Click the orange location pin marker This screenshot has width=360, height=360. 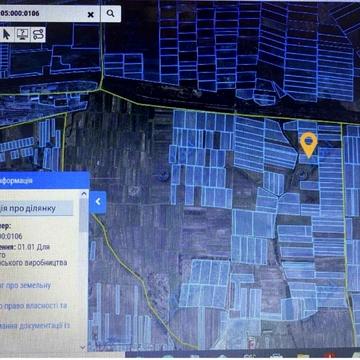click(309, 145)
